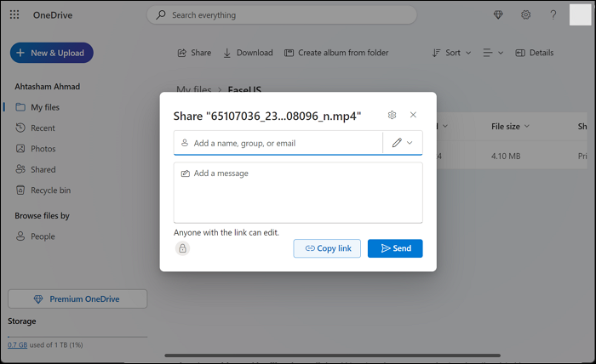Viewport: 596px width, 364px height.
Task: Click the OneDrive title text
Action: click(x=53, y=15)
